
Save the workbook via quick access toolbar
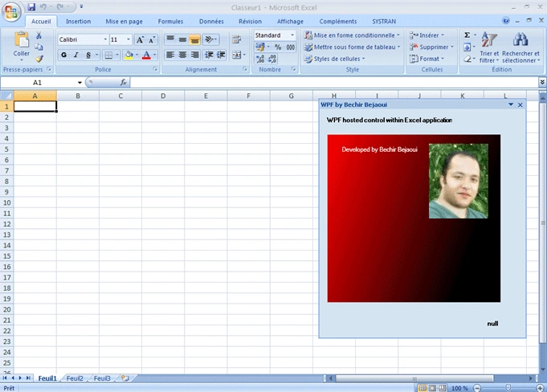point(31,6)
